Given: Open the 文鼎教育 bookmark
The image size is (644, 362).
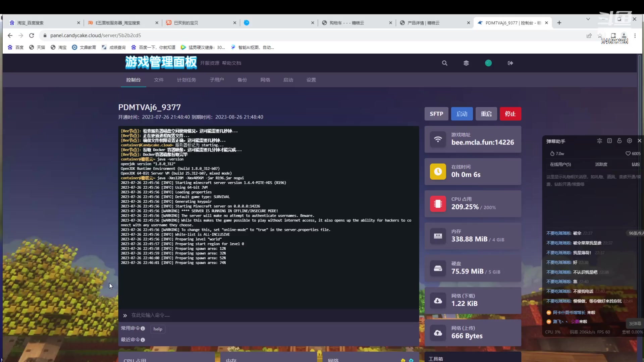Looking at the screenshot, I should pos(84,48).
